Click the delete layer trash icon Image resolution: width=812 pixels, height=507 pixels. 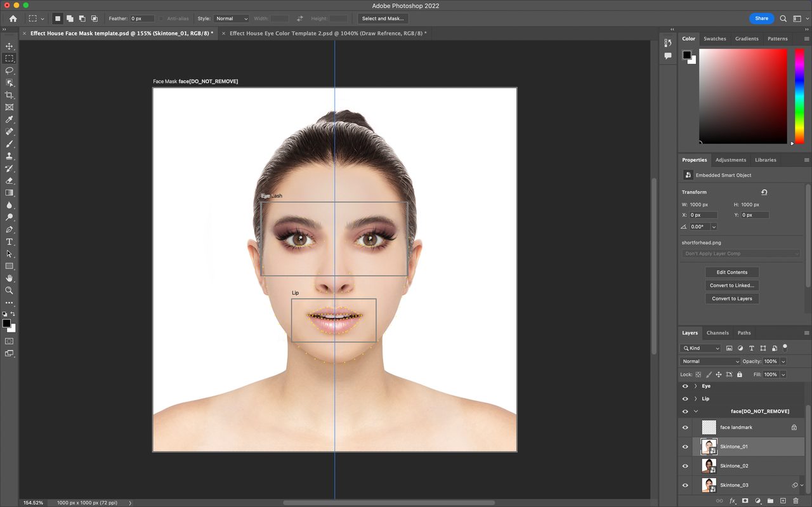click(796, 501)
